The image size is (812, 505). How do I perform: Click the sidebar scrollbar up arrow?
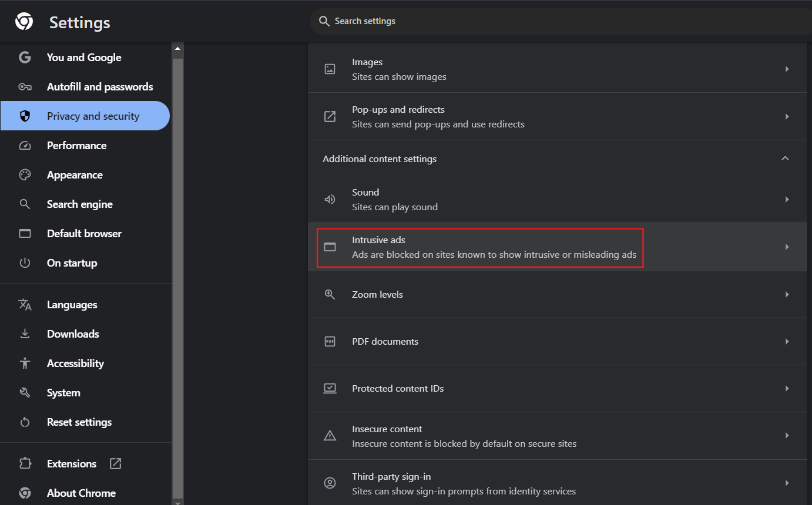tap(177, 49)
